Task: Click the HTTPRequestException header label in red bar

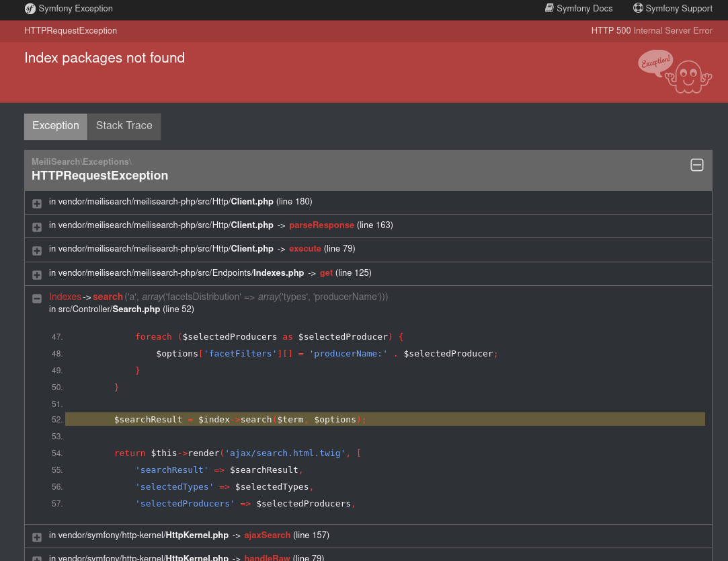Action: (71, 31)
